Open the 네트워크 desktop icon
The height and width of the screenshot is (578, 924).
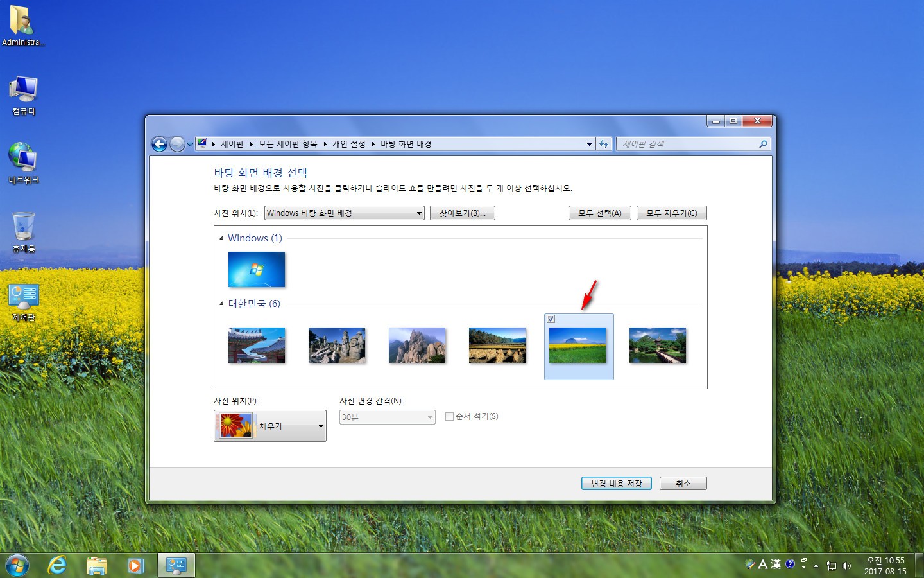pyautogui.click(x=23, y=163)
